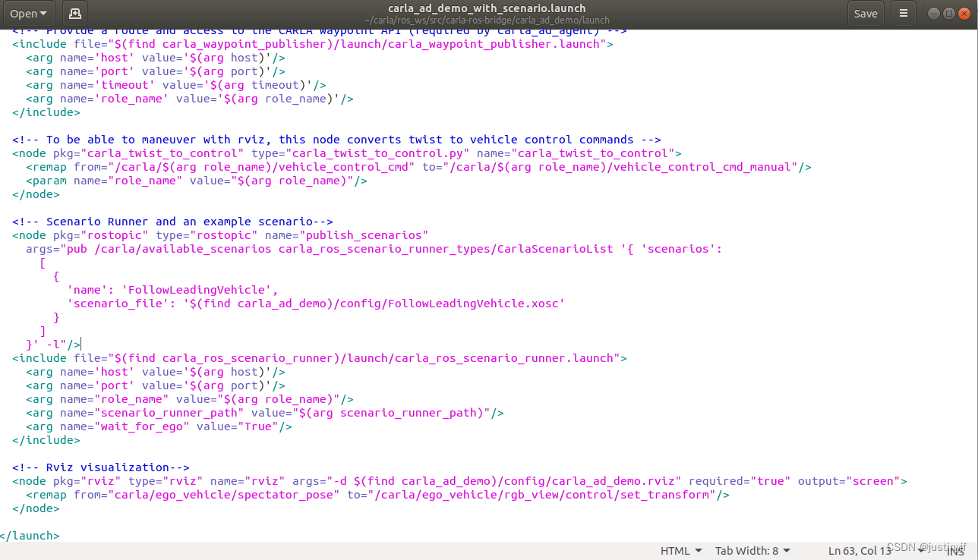Click the rviz node line with carla_ad_demo.rviz

click(x=459, y=481)
